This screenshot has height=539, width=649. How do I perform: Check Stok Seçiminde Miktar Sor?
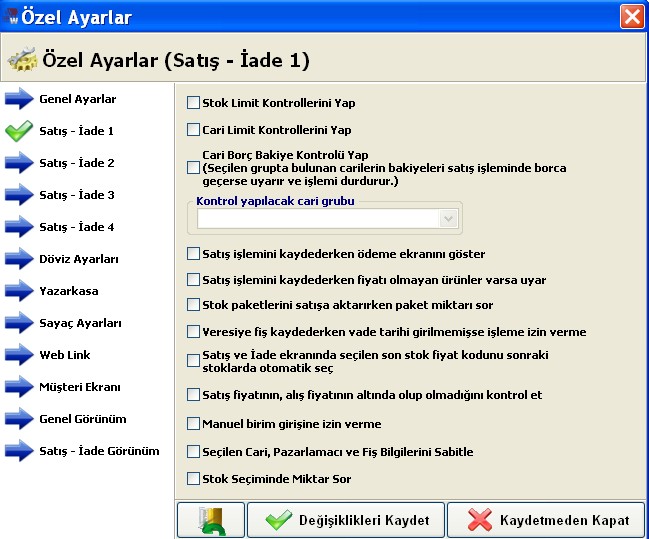coord(193,479)
